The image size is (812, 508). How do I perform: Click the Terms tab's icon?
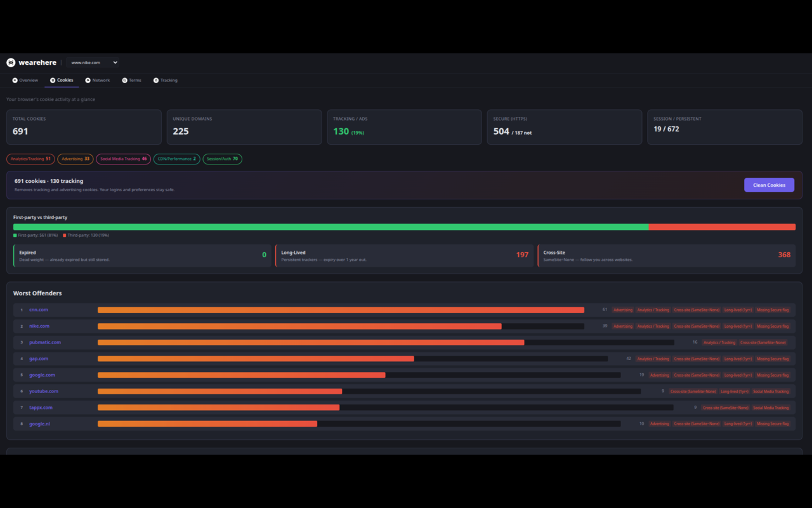[124, 81]
